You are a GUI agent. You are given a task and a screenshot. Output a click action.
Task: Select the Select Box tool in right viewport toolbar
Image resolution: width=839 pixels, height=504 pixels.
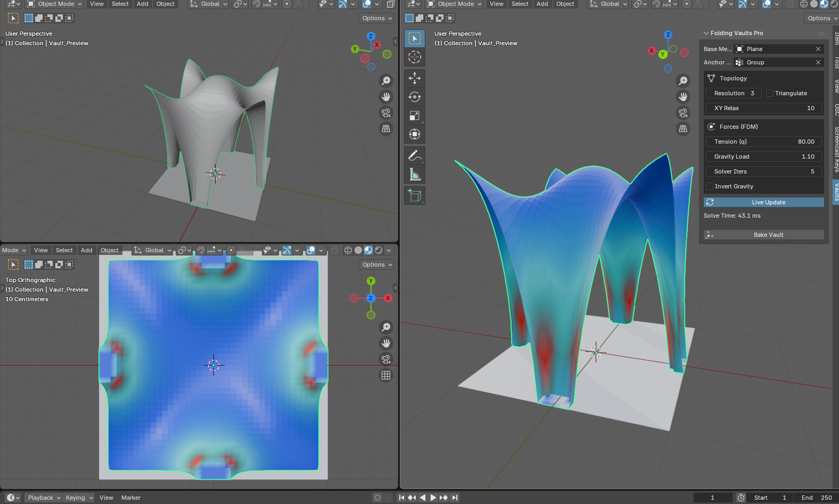point(415,38)
